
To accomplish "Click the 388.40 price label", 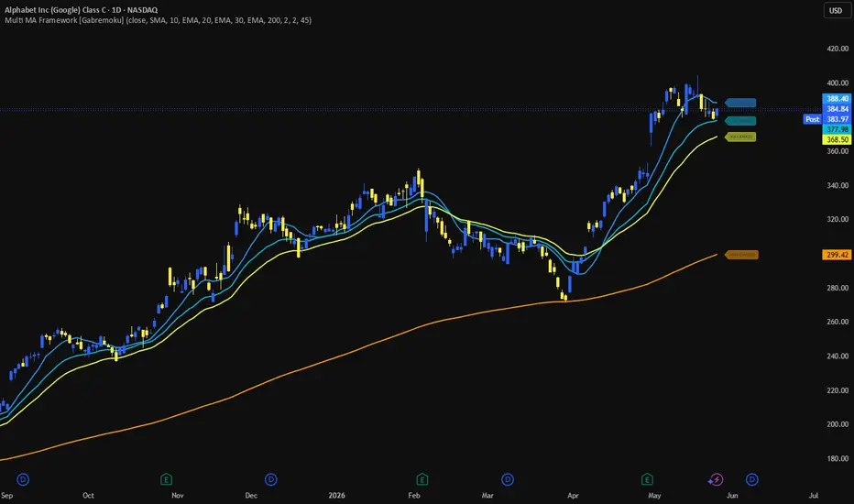I will [x=837, y=99].
